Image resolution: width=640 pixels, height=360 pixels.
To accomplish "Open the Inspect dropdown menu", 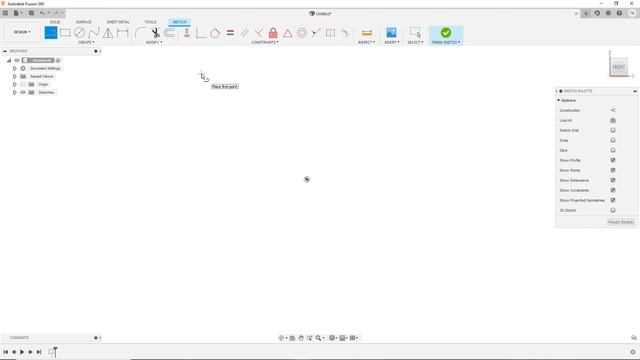I will click(367, 42).
